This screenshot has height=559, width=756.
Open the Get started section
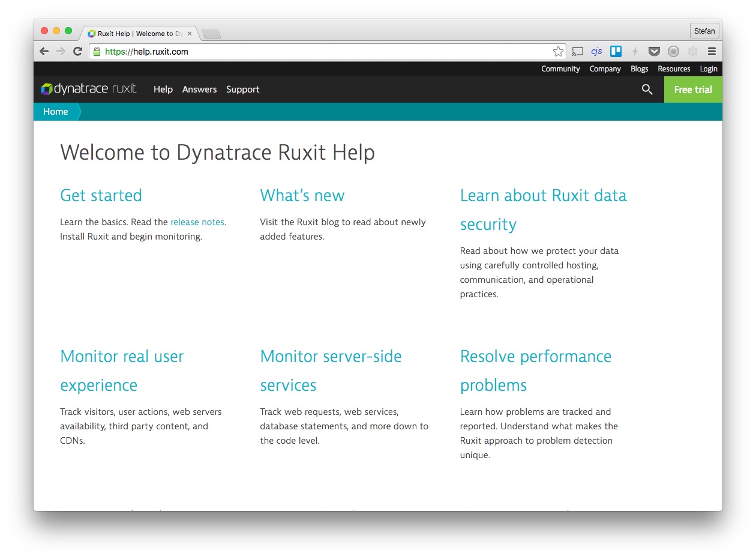click(101, 195)
